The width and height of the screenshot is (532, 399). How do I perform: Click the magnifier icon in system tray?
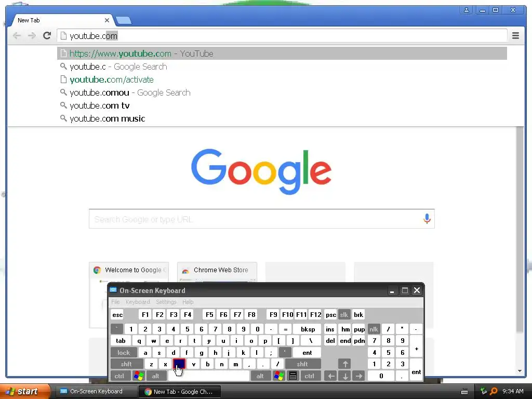(x=494, y=392)
